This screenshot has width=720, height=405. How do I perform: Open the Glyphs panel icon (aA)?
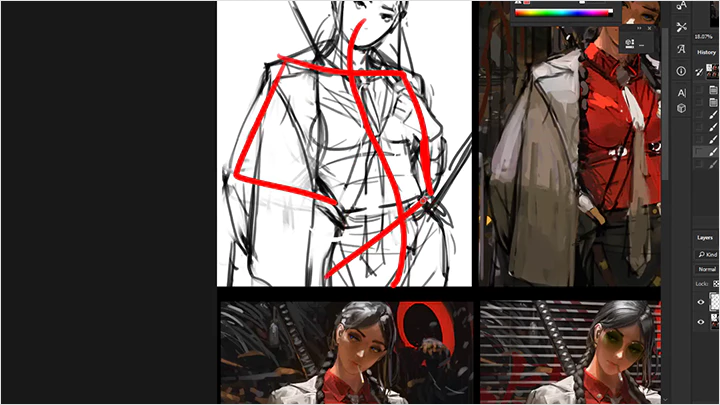(x=681, y=6)
